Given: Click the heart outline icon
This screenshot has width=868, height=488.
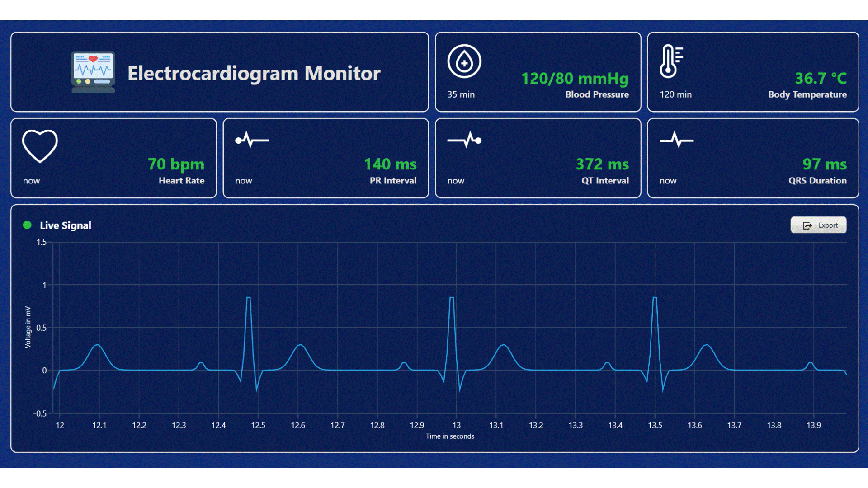Looking at the screenshot, I should tap(40, 146).
